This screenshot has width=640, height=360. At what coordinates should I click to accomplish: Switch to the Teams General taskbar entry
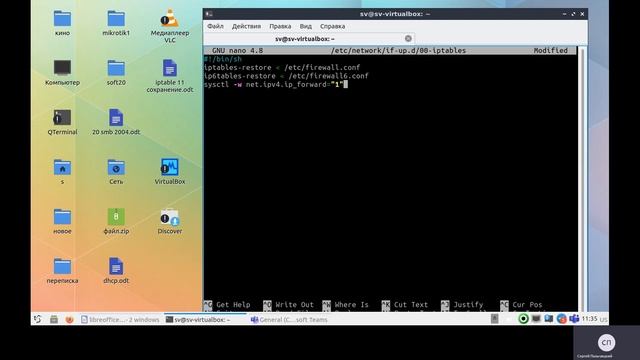point(289,320)
